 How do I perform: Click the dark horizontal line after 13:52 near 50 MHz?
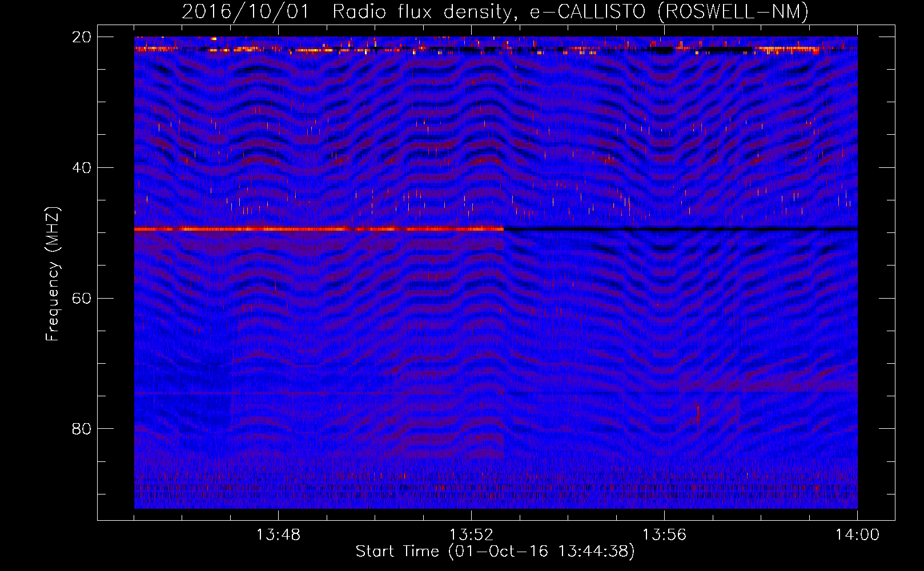[x=680, y=229]
